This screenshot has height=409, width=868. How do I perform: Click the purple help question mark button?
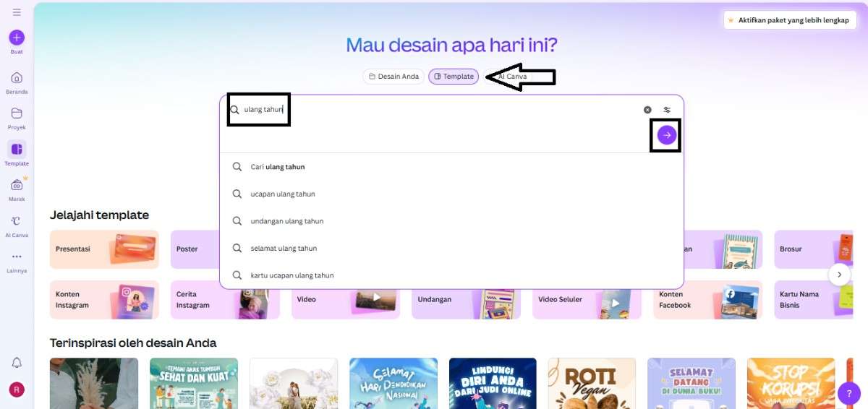[x=848, y=393]
